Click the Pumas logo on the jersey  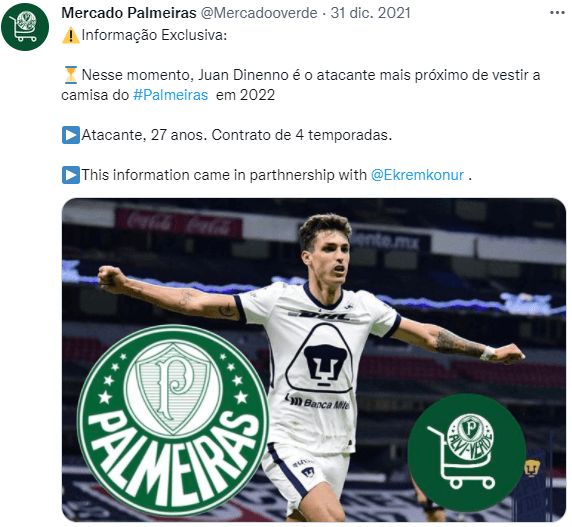tap(320, 359)
